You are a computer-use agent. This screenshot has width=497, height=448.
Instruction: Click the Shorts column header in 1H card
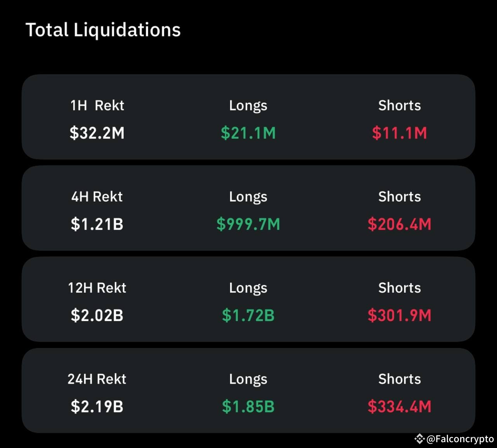(x=399, y=105)
